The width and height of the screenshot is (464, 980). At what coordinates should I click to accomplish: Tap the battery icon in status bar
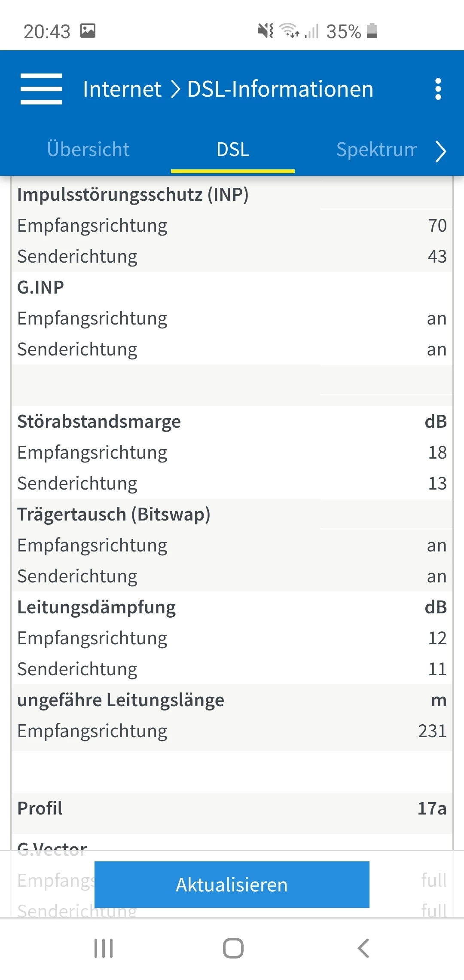[372, 31]
